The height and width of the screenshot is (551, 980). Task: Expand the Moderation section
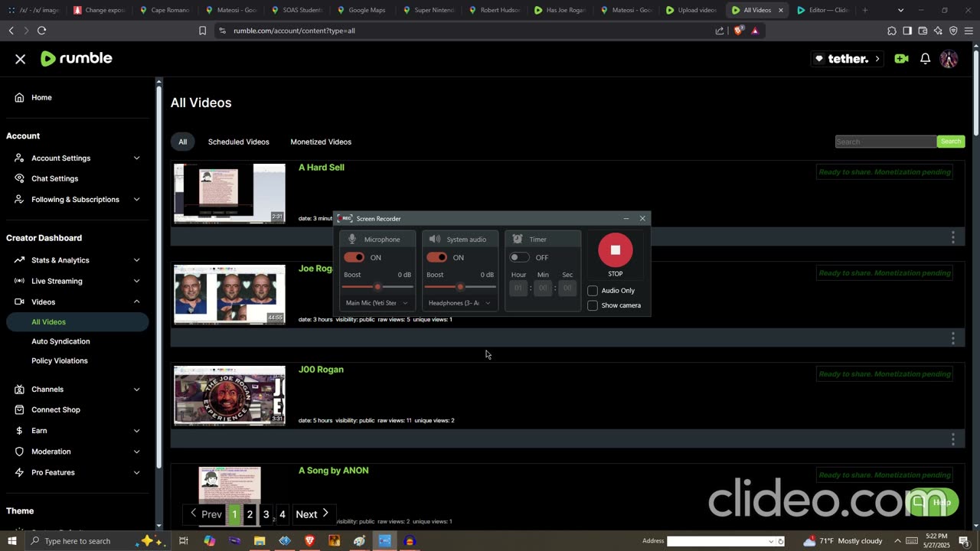tap(77, 452)
